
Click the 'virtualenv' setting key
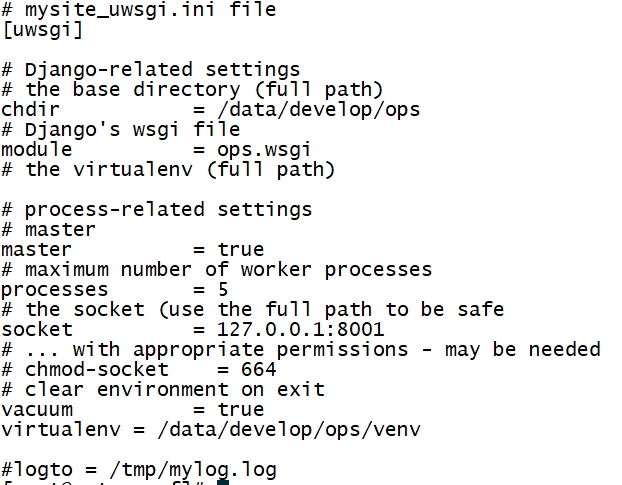tap(60, 430)
